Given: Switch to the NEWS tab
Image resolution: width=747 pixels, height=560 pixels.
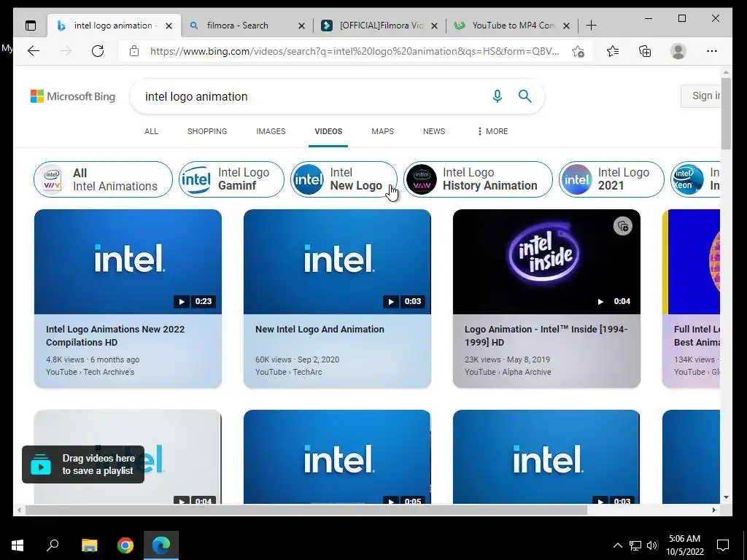Looking at the screenshot, I should (434, 131).
